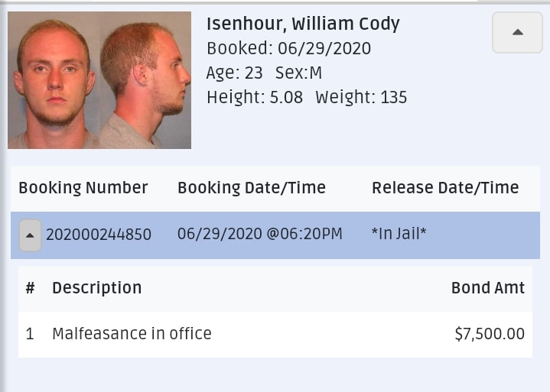Click the *In Jail* release status

click(399, 234)
